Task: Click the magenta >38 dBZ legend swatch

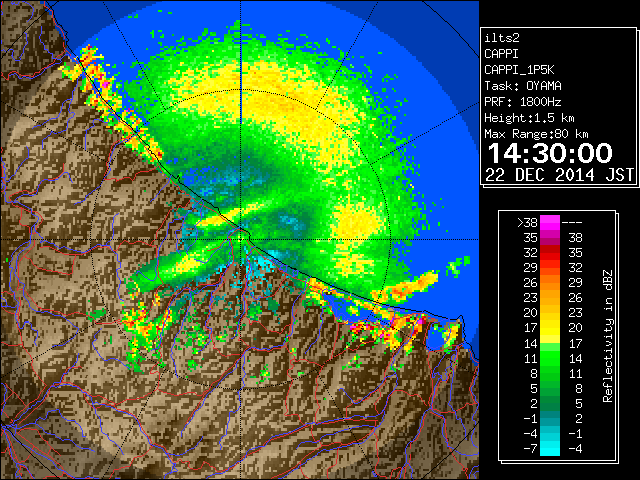Action: pos(550,222)
